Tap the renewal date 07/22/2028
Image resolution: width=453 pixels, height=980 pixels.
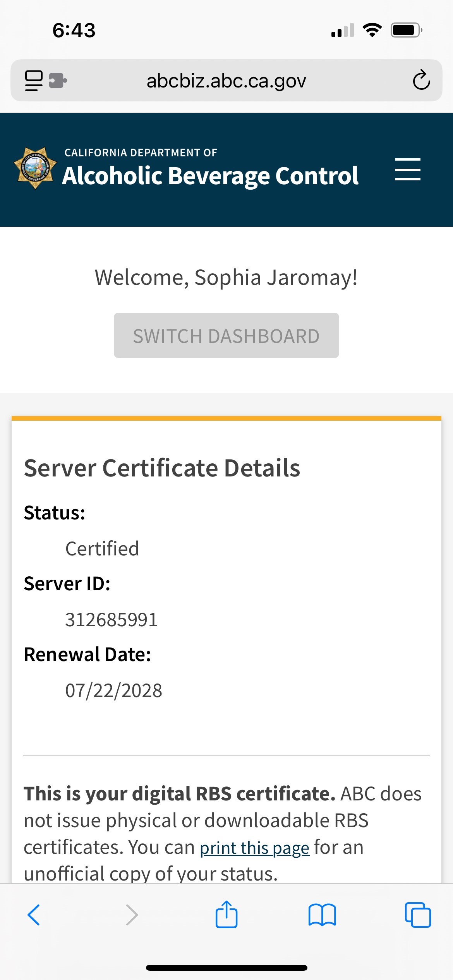[x=113, y=690]
